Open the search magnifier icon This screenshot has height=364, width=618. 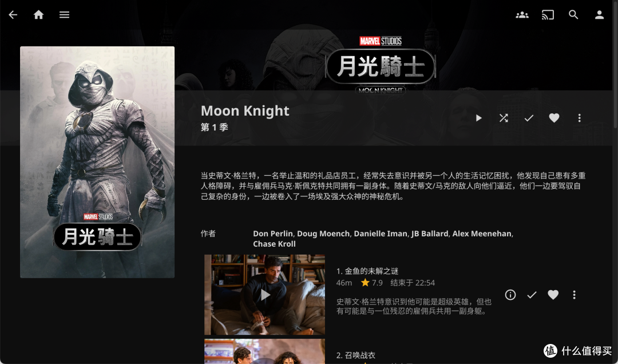[573, 15]
